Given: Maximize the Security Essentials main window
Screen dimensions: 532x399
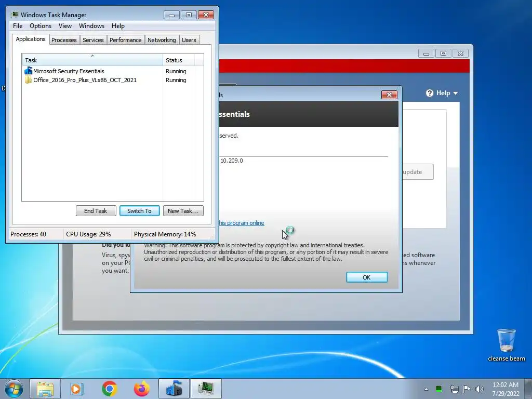Looking at the screenshot, I should point(443,54).
